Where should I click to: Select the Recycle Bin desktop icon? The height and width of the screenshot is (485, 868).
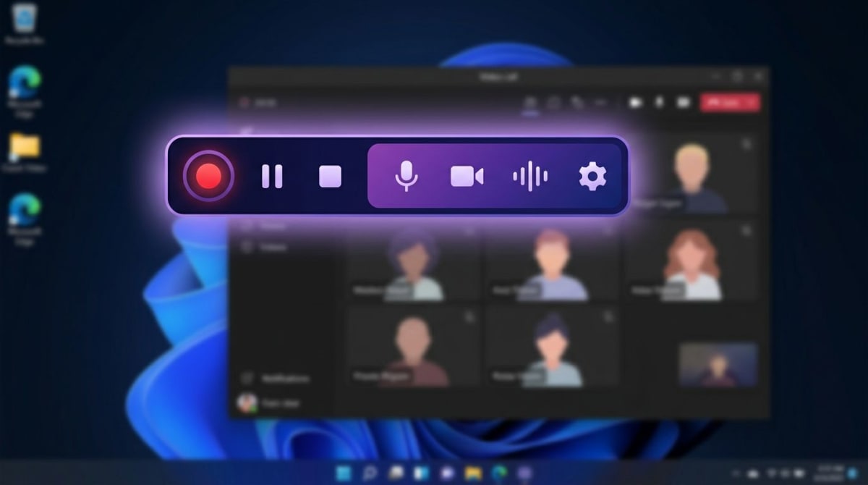coord(25,24)
